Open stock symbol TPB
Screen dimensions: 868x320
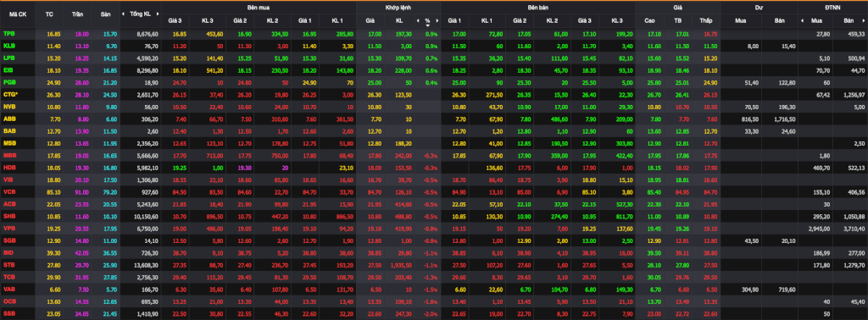point(8,34)
